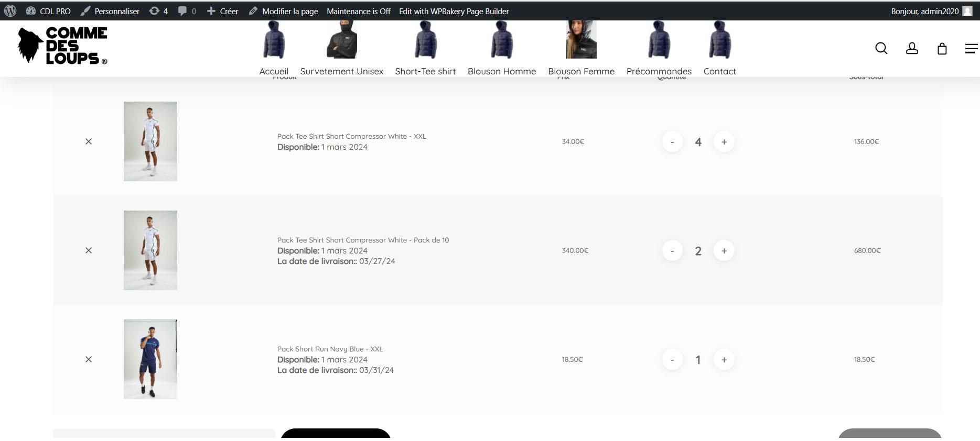Open the shopping bag cart icon

[942, 49]
